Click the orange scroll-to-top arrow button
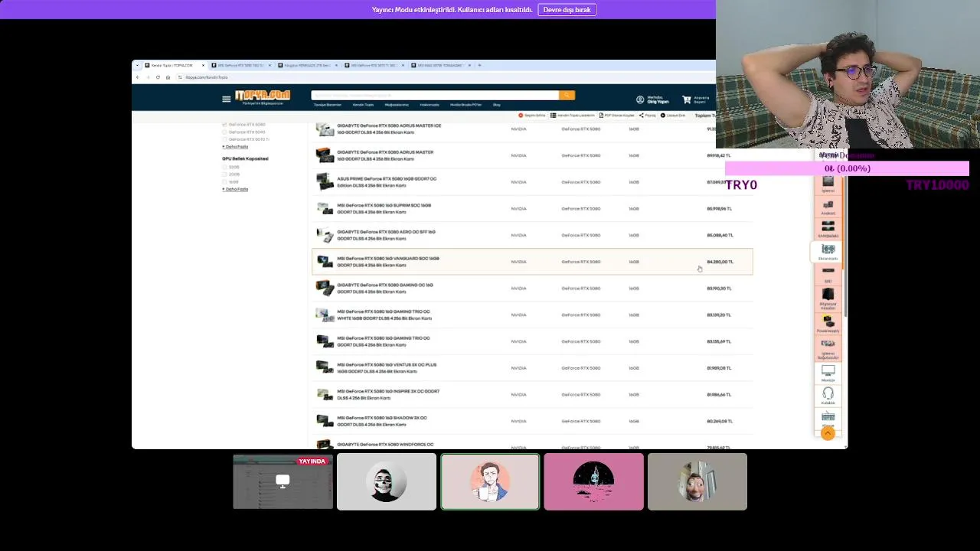This screenshot has width=980, height=551. coord(828,433)
